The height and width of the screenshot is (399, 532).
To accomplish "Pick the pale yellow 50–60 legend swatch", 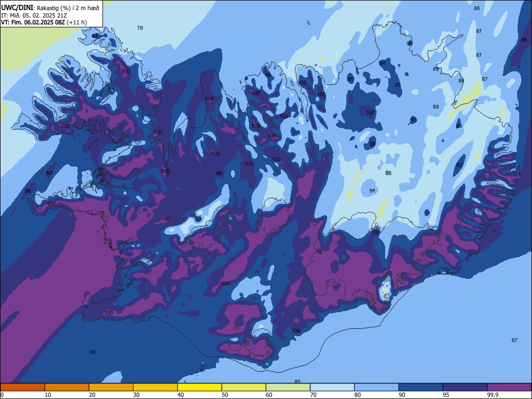I will click(244, 387).
